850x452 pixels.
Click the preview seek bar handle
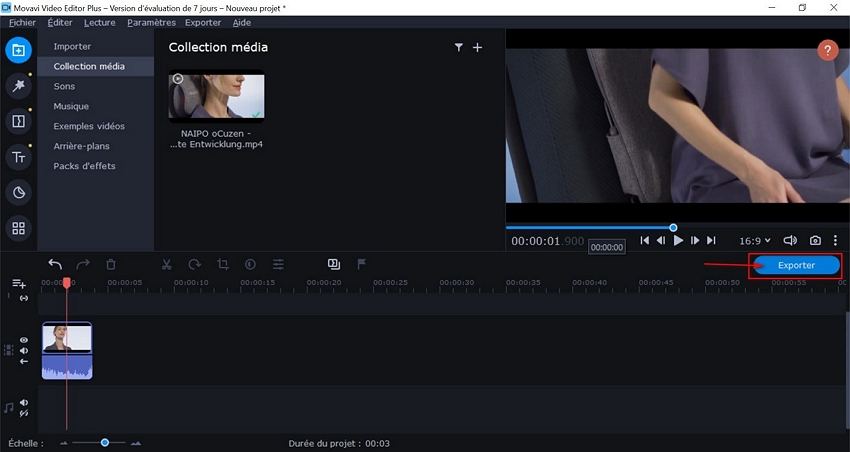pyautogui.click(x=673, y=228)
